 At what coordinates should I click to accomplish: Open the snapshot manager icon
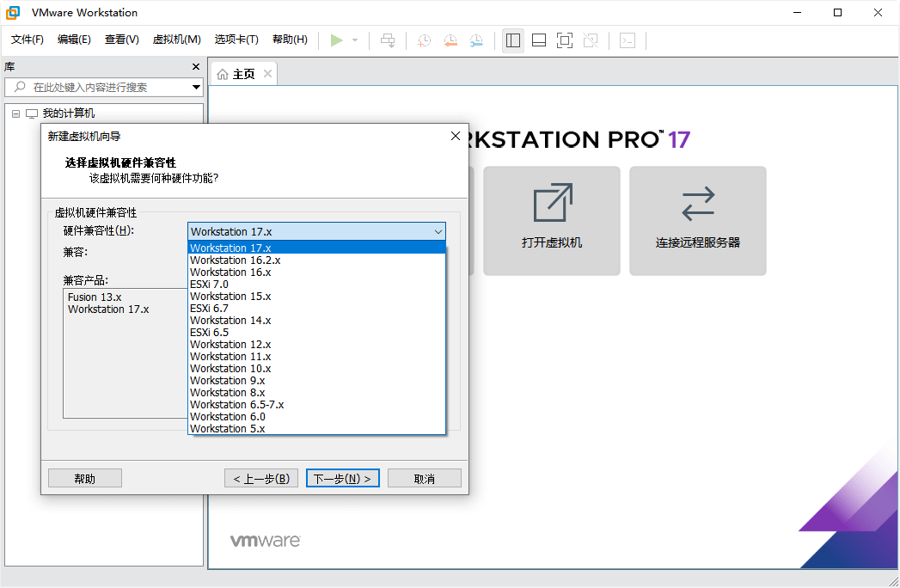point(476,40)
